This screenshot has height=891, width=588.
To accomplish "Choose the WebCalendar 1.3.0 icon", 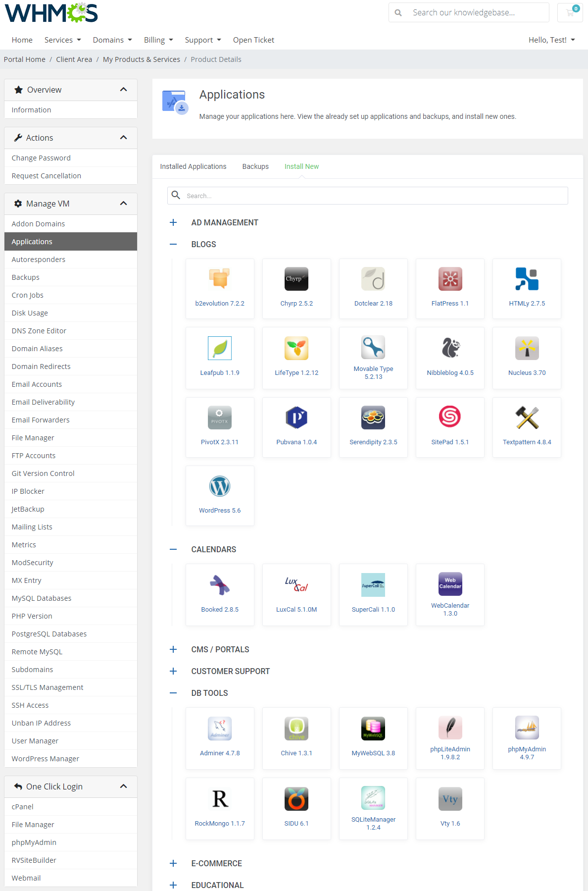I will [x=450, y=583].
